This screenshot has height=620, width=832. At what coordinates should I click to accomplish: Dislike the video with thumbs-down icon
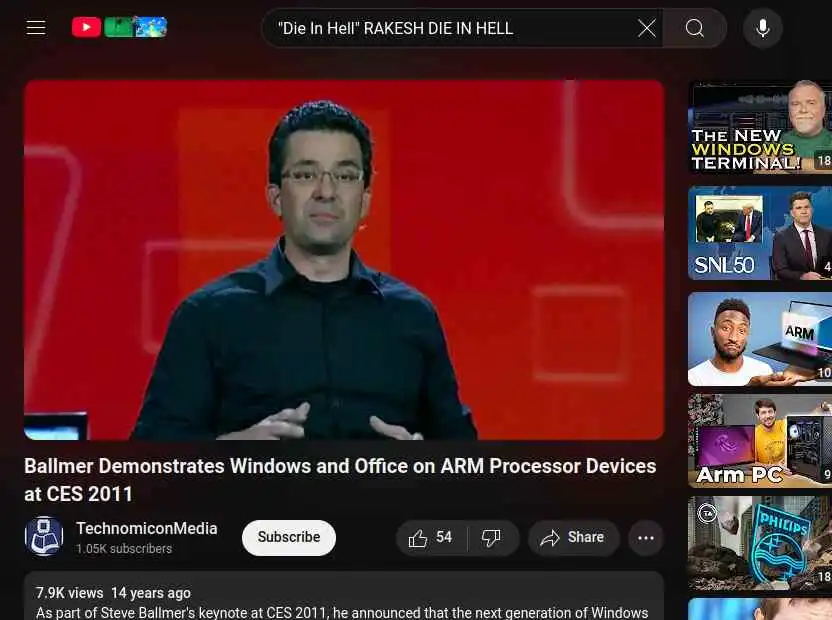coord(491,538)
